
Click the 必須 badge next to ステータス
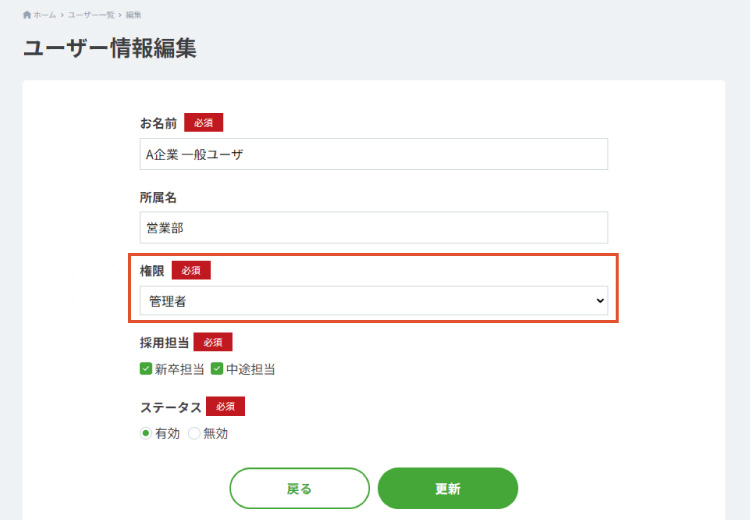[x=225, y=406]
